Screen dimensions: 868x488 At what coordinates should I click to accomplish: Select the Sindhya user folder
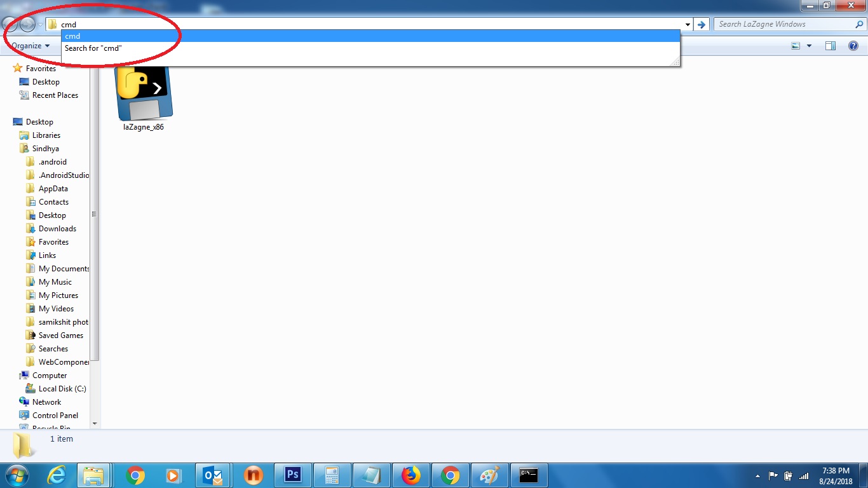pos(45,149)
